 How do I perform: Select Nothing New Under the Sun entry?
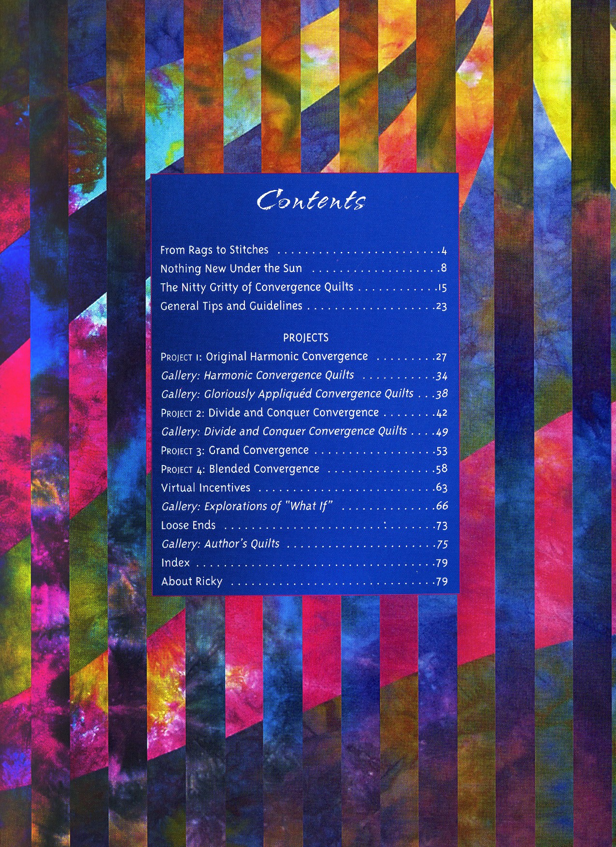pos(231,268)
